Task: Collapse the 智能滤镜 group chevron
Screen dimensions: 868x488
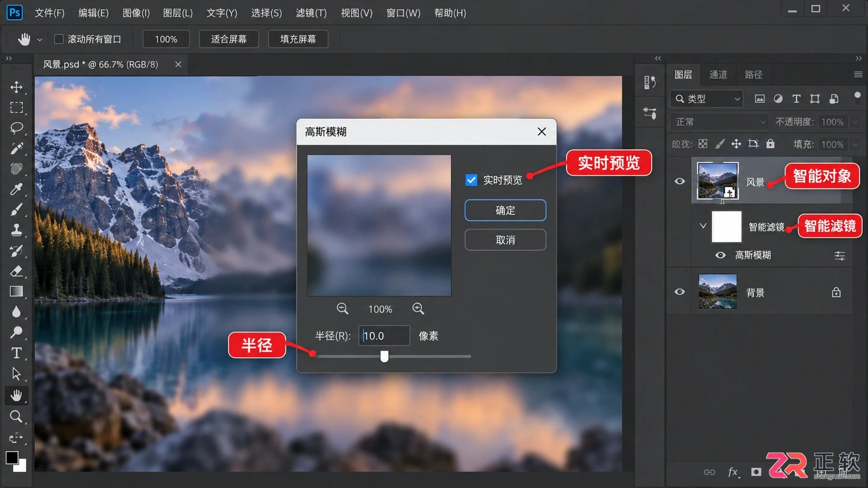Action: pos(703,227)
